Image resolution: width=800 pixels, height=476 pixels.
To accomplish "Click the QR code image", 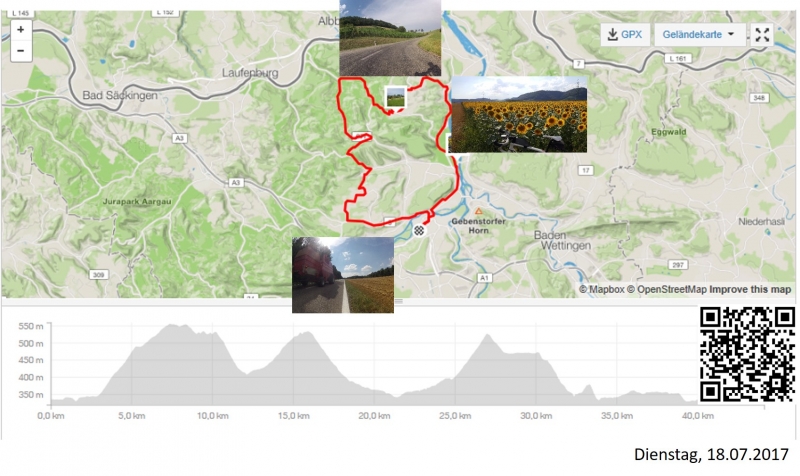I will pyautogui.click(x=747, y=355).
